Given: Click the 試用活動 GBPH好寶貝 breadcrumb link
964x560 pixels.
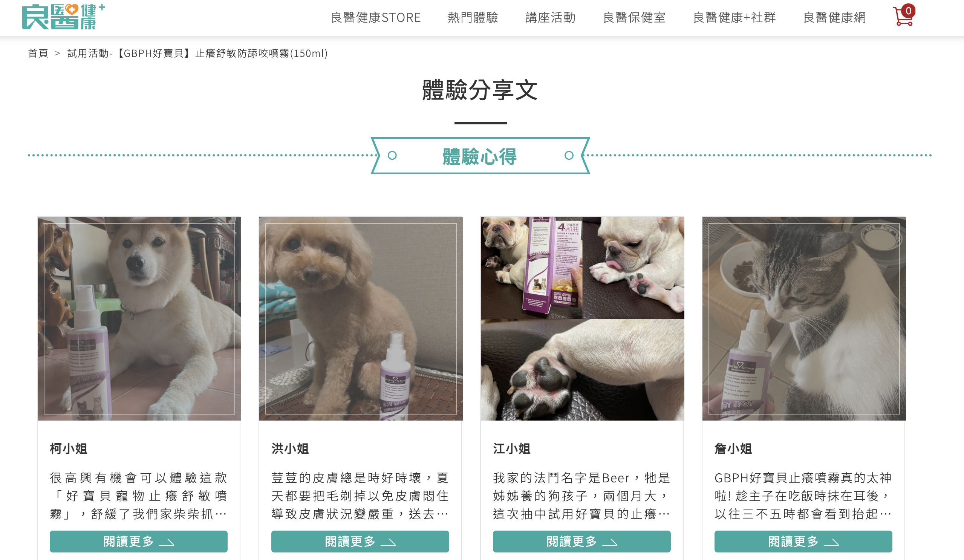Looking at the screenshot, I should pos(197,53).
